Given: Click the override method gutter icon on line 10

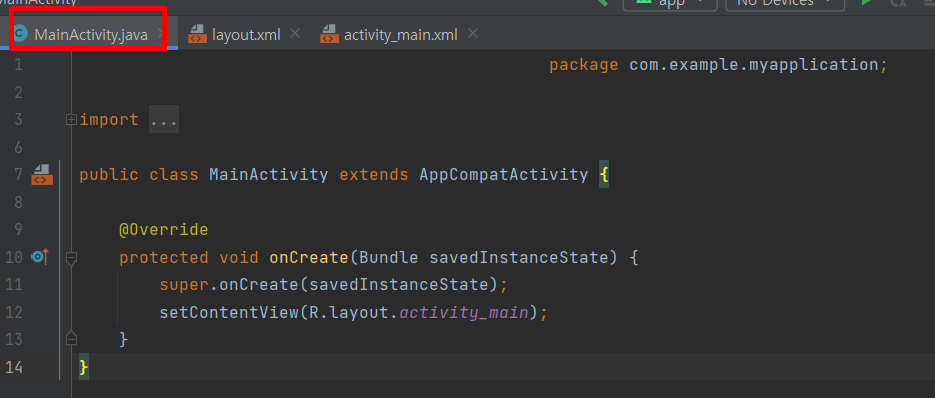Looking at the screenshot, I should 40,257.
